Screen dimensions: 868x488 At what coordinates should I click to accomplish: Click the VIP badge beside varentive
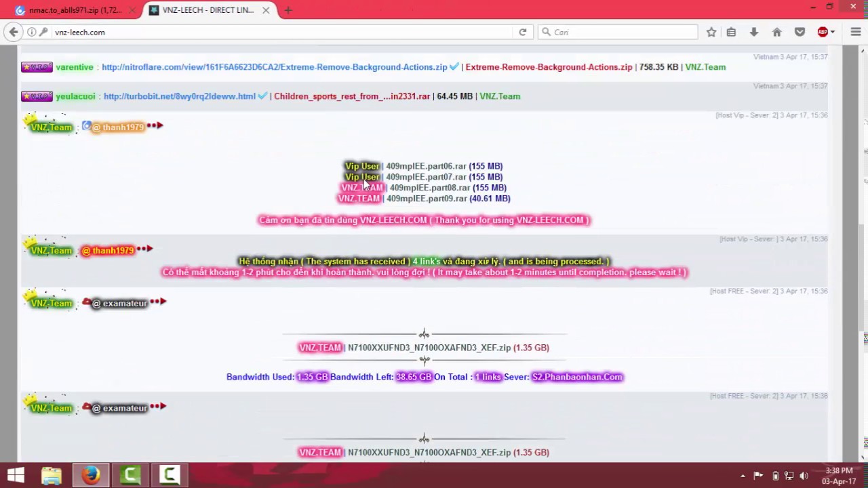coord(37,67)
